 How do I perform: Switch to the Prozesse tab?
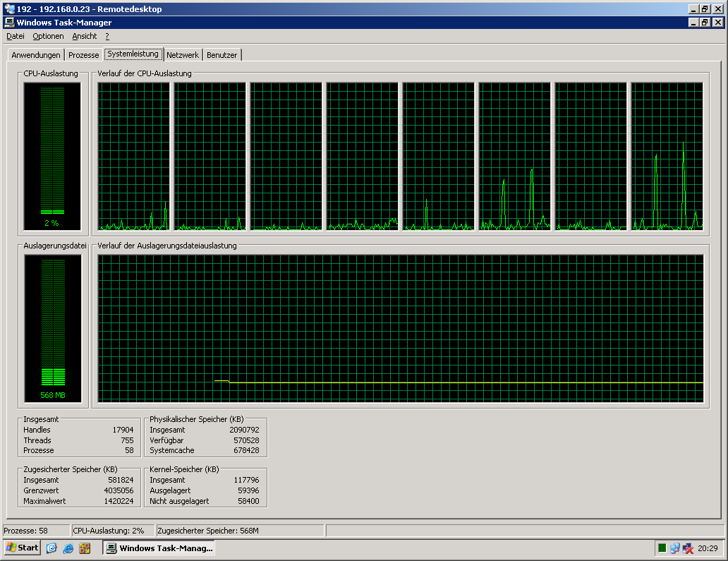(x=83, y=55)
